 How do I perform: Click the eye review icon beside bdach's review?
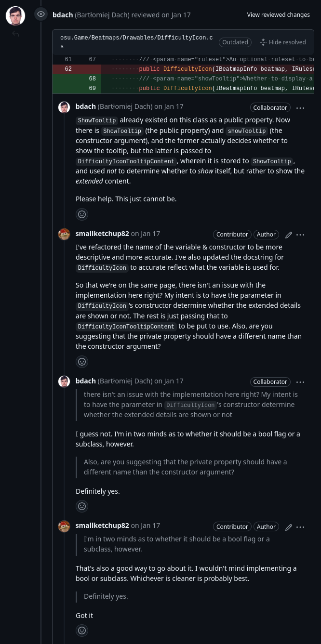tap(41, 14)
